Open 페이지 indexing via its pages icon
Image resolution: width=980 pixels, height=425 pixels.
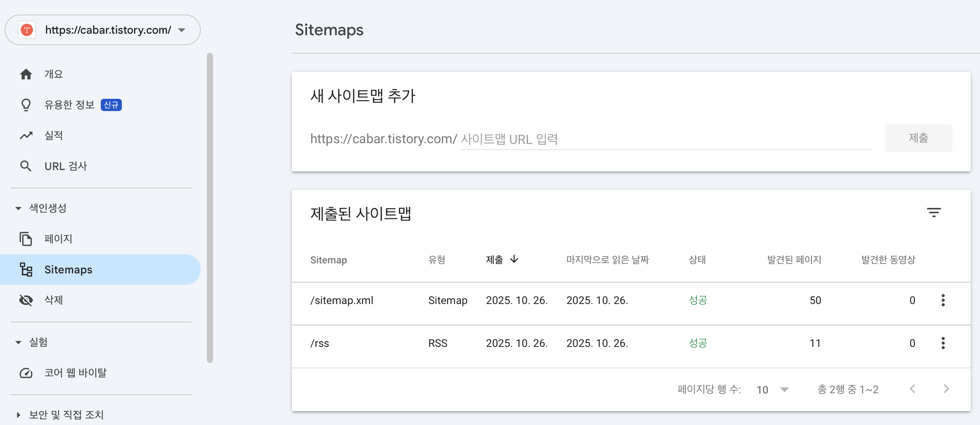[x=26, y=239]
